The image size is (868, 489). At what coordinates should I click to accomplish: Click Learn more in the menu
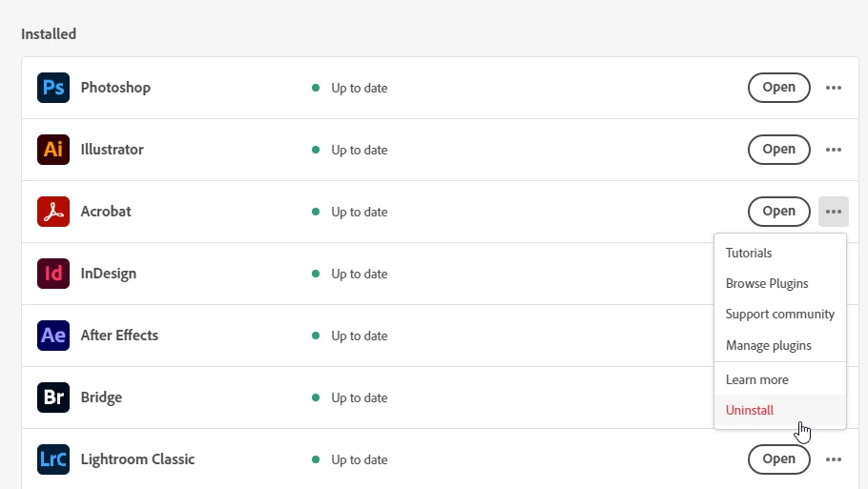[x=780, y=379]
